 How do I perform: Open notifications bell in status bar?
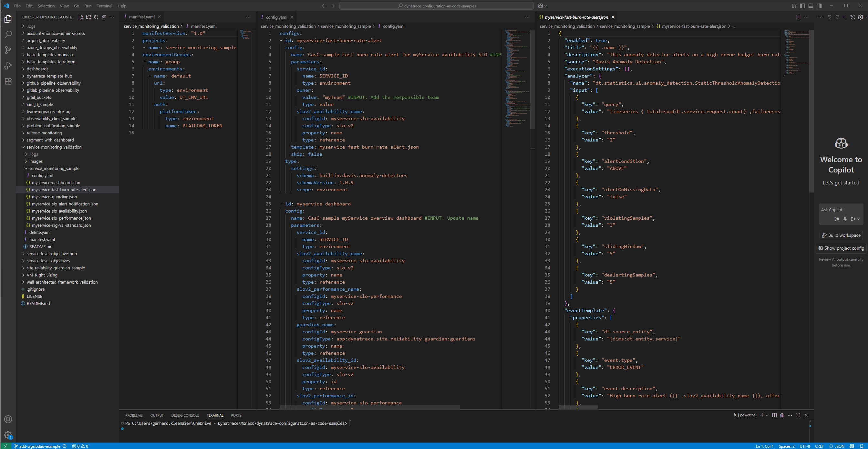861,446
